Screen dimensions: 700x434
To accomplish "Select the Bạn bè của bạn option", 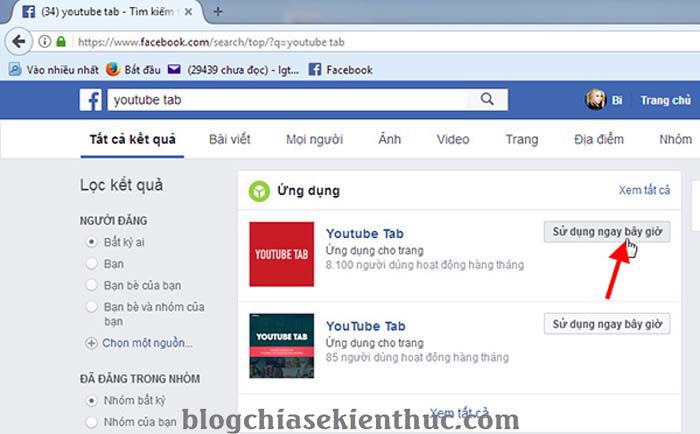I will tap(91, 285).
